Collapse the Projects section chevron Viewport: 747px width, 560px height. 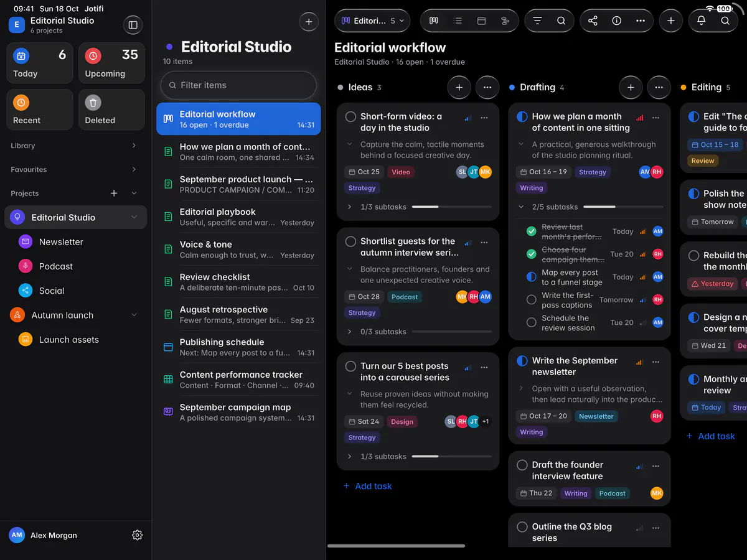[134, 194]
